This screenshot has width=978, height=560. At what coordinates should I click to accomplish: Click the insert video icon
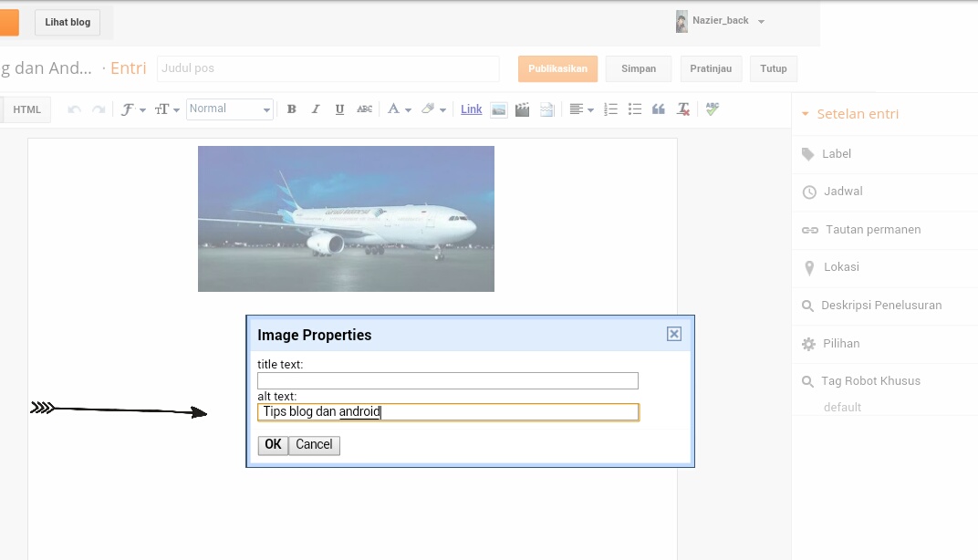[522, 109]
